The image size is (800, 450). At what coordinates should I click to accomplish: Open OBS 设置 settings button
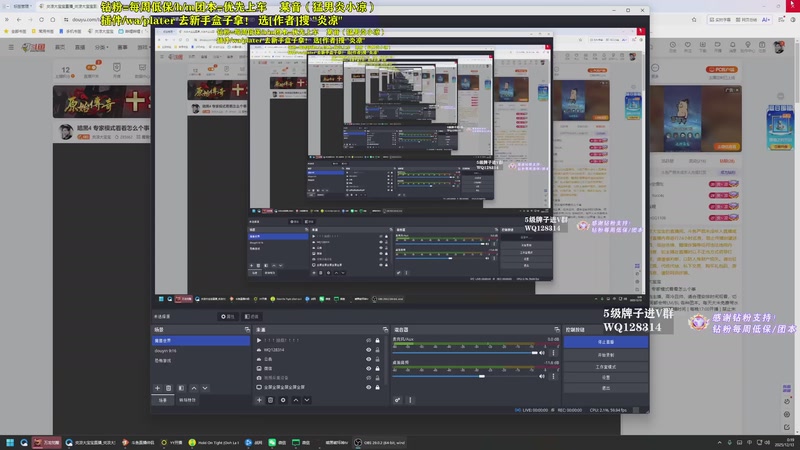[x=606, y=378]
